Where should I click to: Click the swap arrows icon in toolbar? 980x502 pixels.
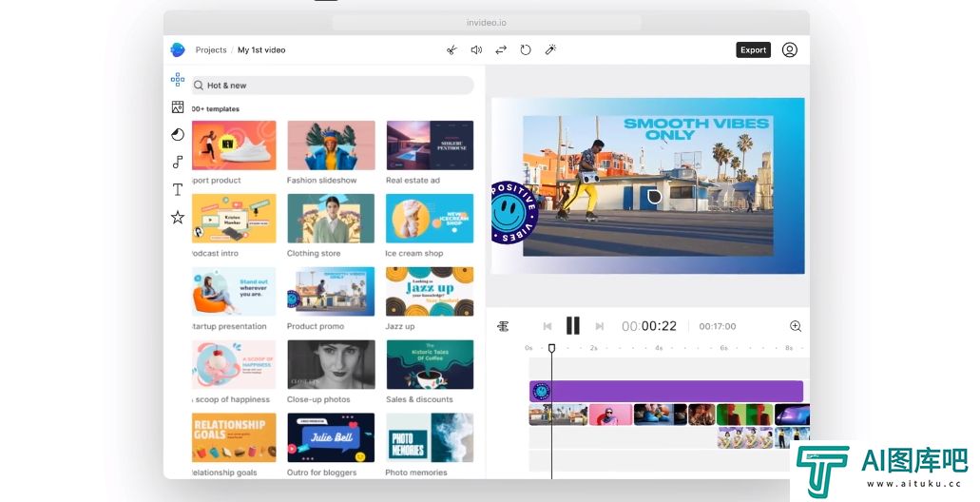501,50
